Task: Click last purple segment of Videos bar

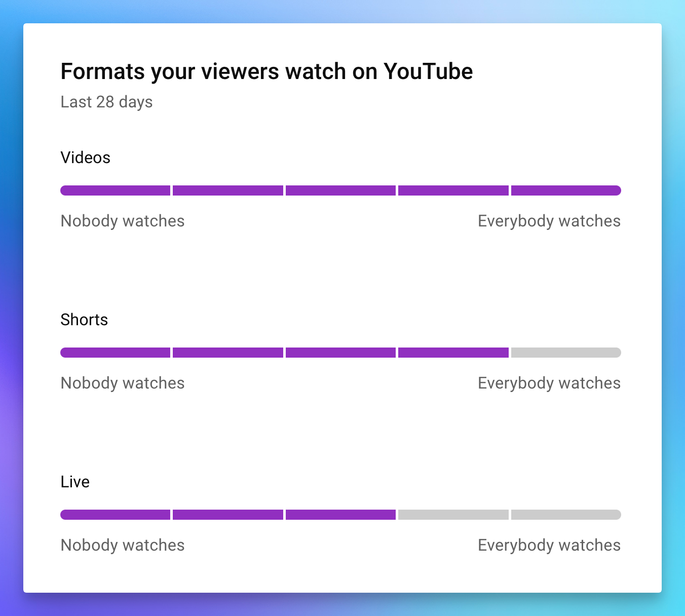Action: (x=566, y=190)
